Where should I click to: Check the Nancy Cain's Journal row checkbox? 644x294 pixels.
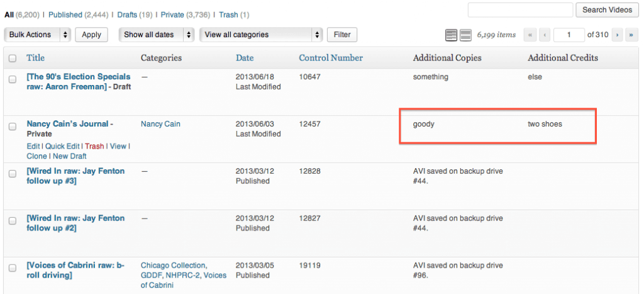[13, 127]
